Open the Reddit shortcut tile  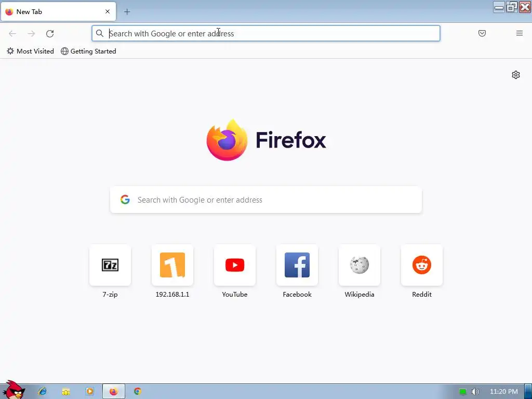click(x=422, y=265)
